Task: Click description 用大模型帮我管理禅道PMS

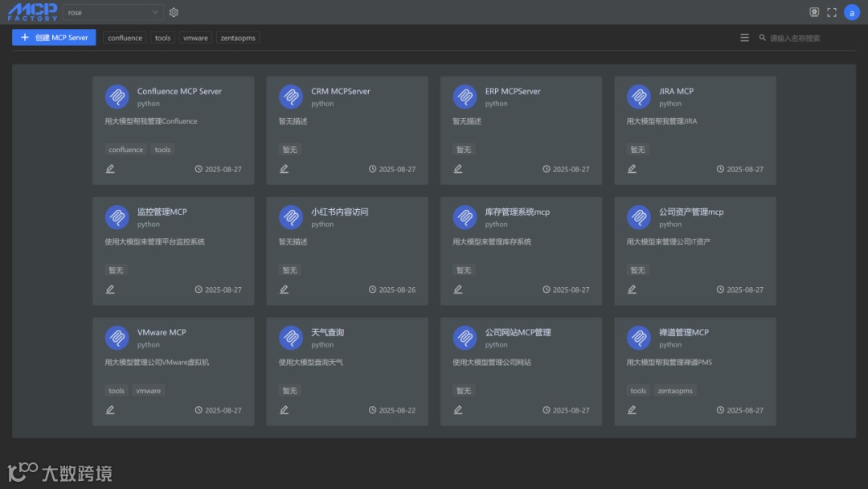Action: tap(669, 363)
